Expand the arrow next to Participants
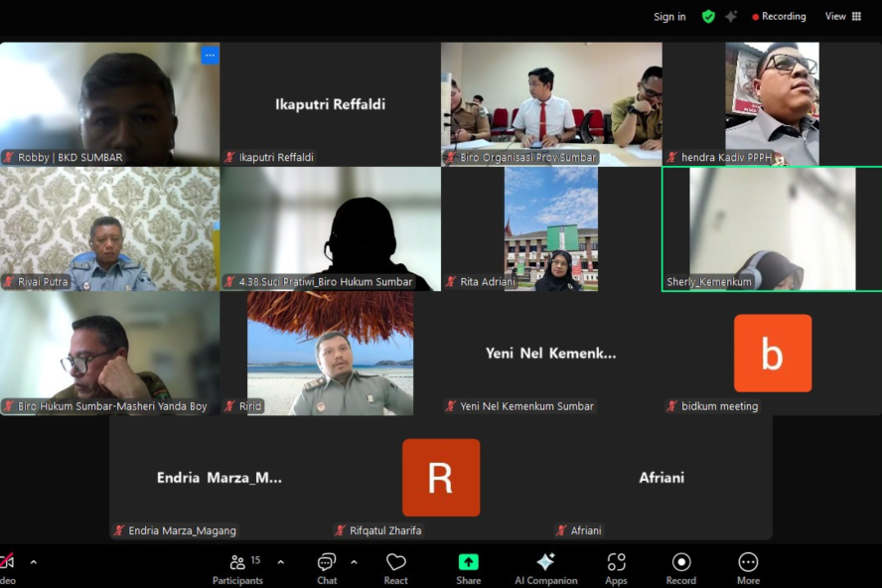Screen dimensions: 882x588 click(x=280, y=562)
